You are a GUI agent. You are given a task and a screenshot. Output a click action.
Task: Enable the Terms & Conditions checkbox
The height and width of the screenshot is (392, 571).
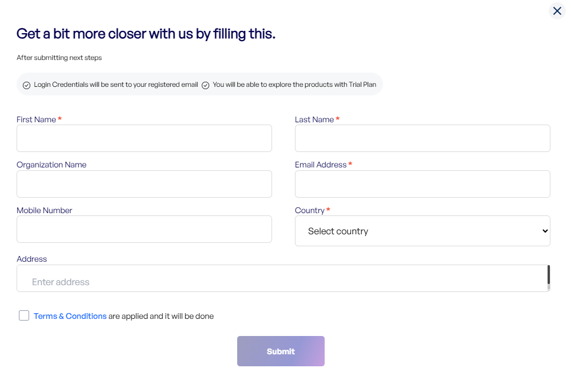(x=23, y=315)
